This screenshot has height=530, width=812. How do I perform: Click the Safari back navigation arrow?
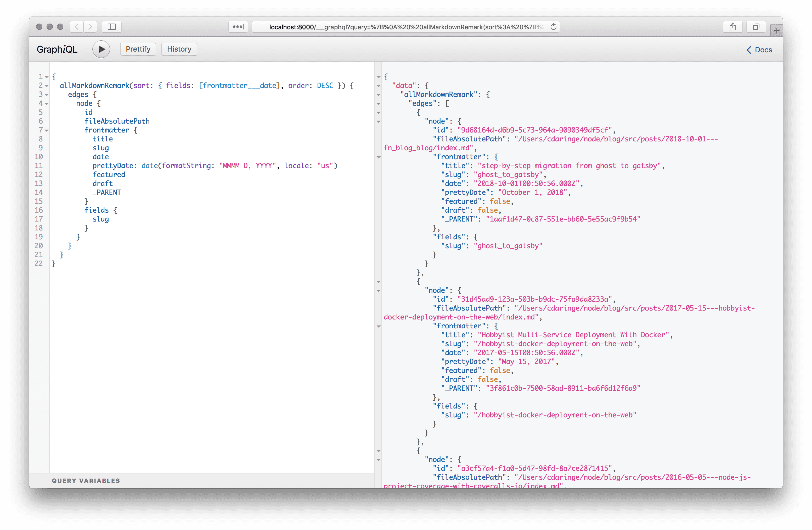(x=77, y=27)
